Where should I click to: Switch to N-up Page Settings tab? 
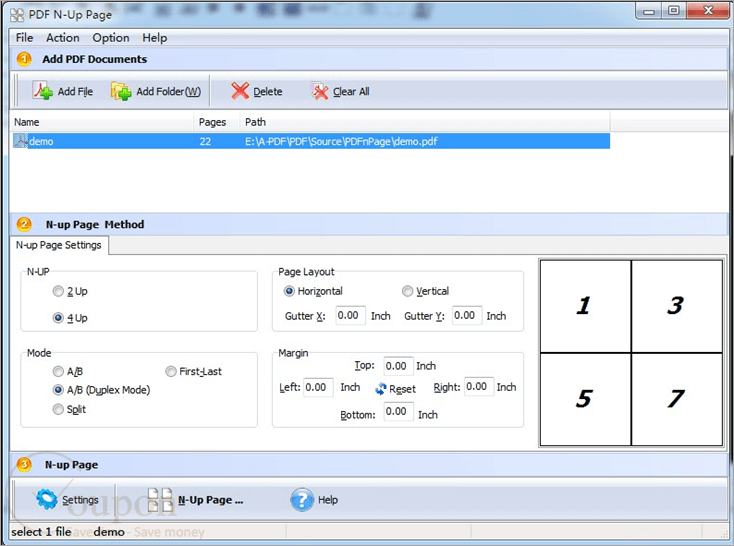[59, 245]
